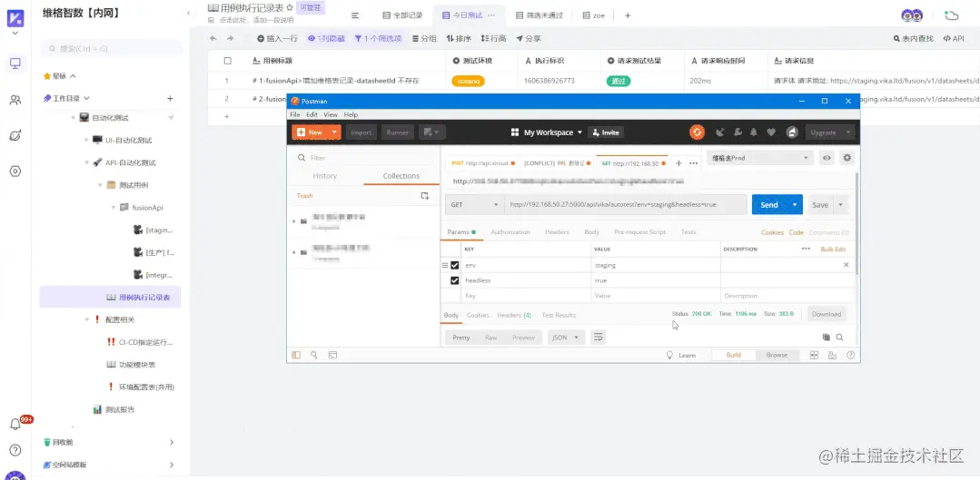The height and width of the screenshot is (480, 980).
Task: Toggle Postman sidebar with bottom-left icon
Action: click(x=296, y=355)
